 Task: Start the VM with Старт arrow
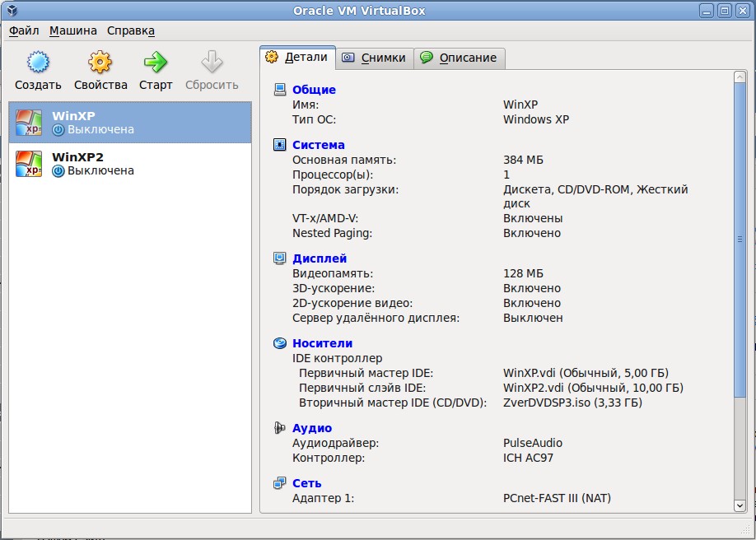pyautogui.click(x=156, y=63)
